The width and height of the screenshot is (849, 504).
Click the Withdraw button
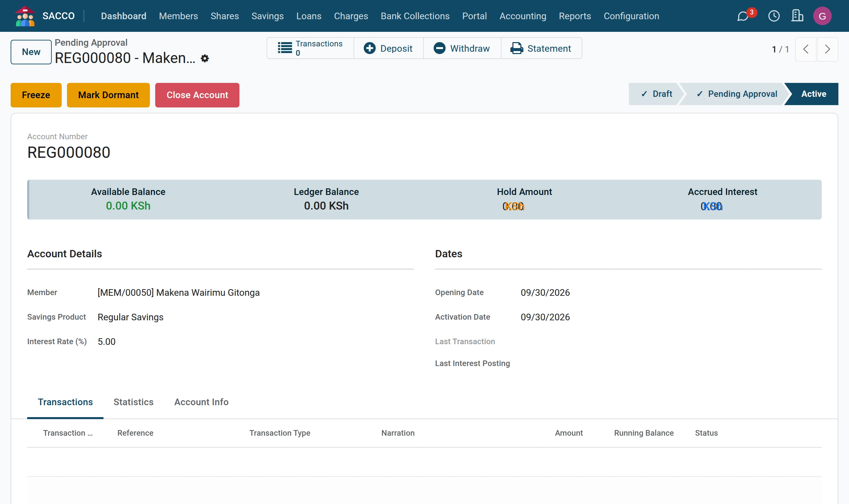point(462,48)
